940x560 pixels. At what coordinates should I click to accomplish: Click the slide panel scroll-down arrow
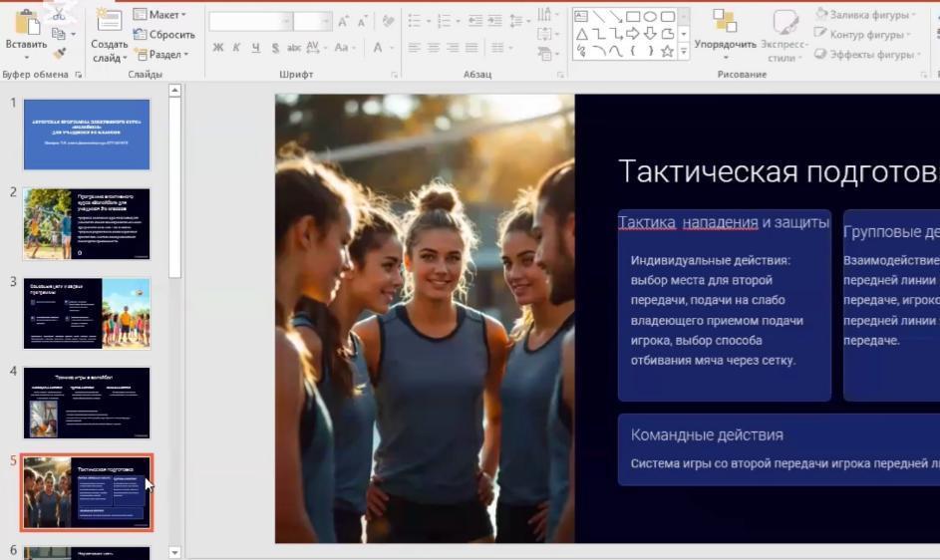click(x=175, y=552)
